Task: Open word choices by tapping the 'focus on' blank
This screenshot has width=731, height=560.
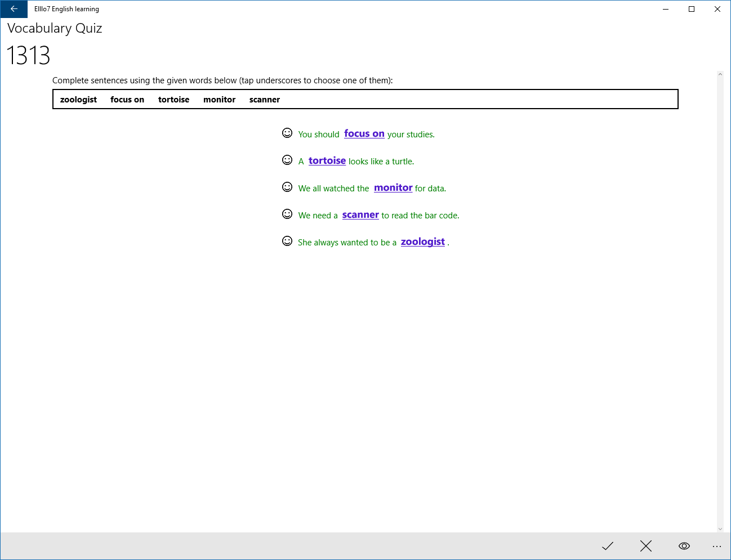Action: tap(364, 133)
